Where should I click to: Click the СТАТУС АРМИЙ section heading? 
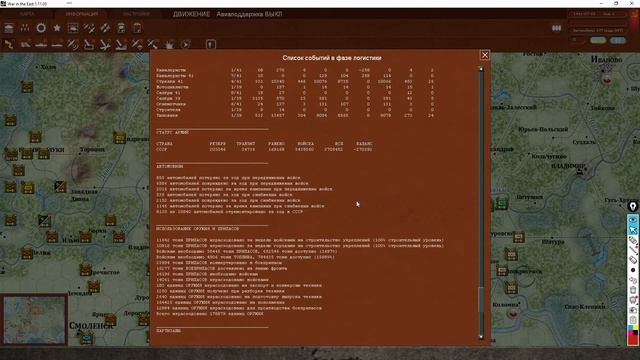point(172,132)
